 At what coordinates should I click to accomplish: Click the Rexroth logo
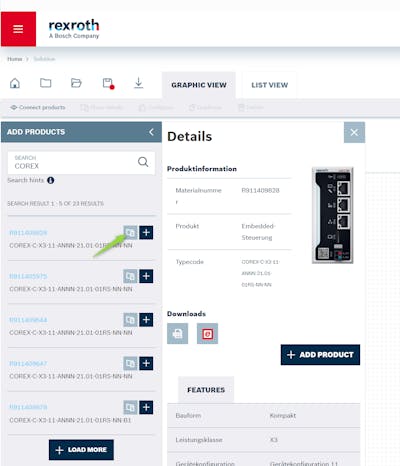coord(74,29)
